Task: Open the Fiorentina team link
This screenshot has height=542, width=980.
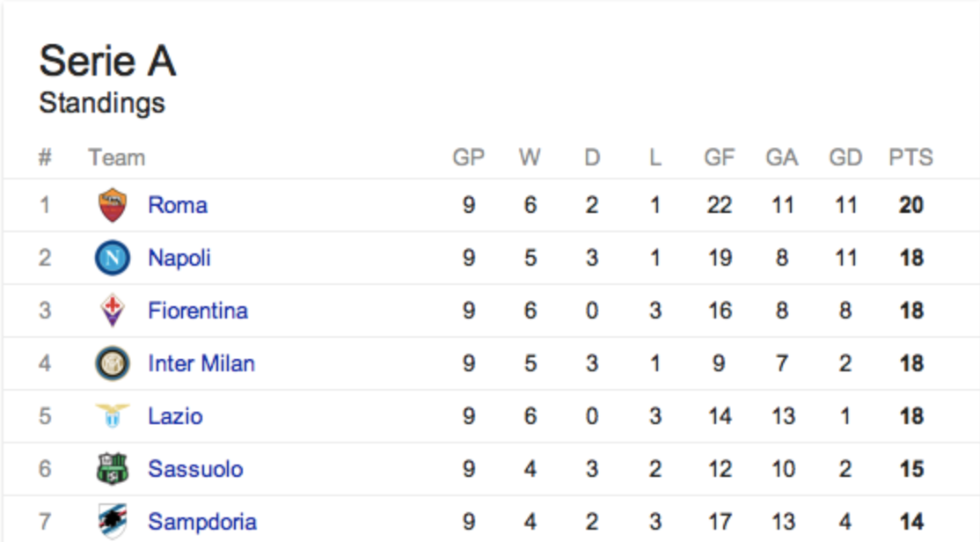Action: [198, 311]
